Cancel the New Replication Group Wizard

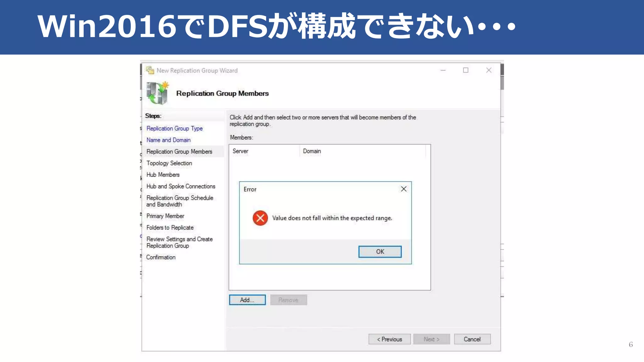pos(472,339)
